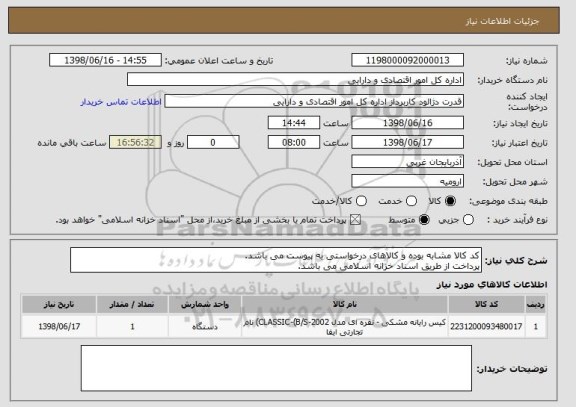576x407 pixels.
Task: Select the خدمت radio button
Action: (x=411, y=201)
